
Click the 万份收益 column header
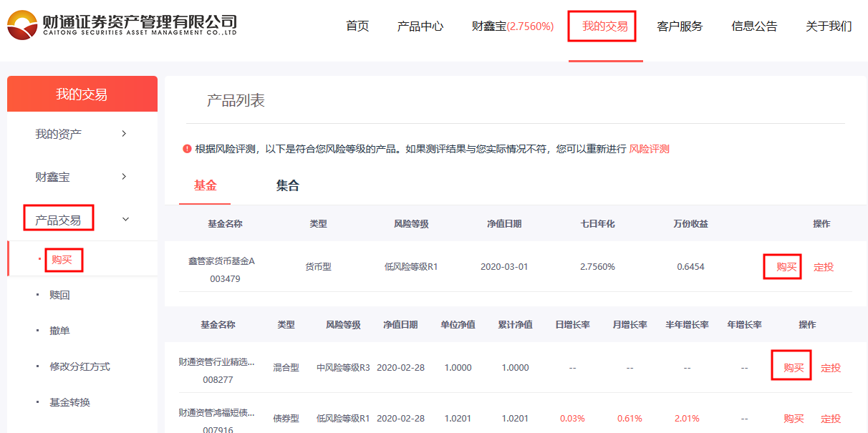pyautogui.click(x=690, y=224)
